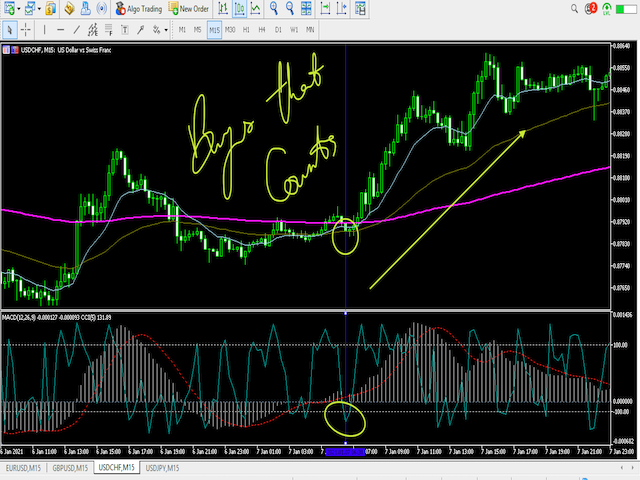Screen dimensions: 640x480
Task: Select the Fibonacci retracement tool
Action: click(109, 30)
